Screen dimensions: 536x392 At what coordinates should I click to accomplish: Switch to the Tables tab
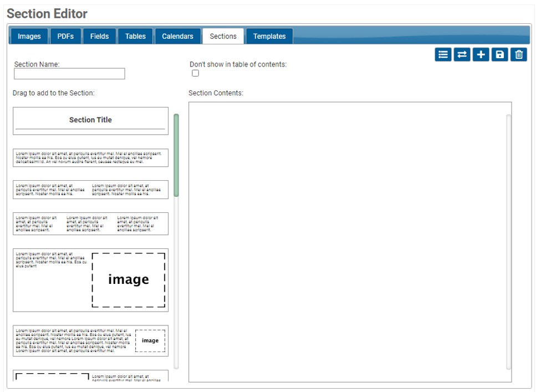[135, 35]
